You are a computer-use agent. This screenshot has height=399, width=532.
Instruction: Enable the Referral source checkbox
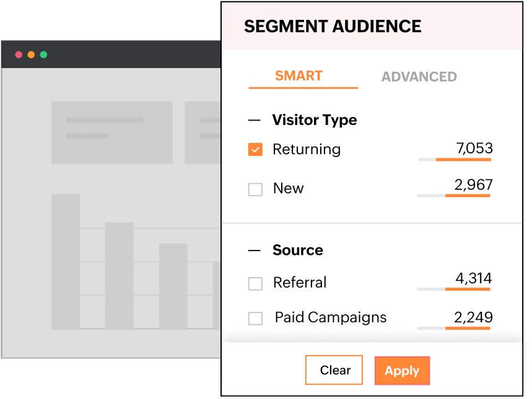pos(255,283)
